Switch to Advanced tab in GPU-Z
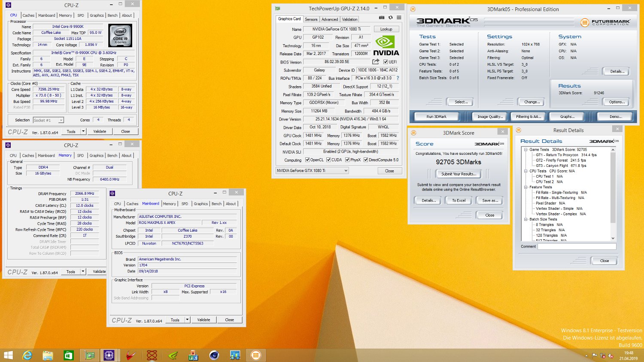 click(x=330, y=19)
